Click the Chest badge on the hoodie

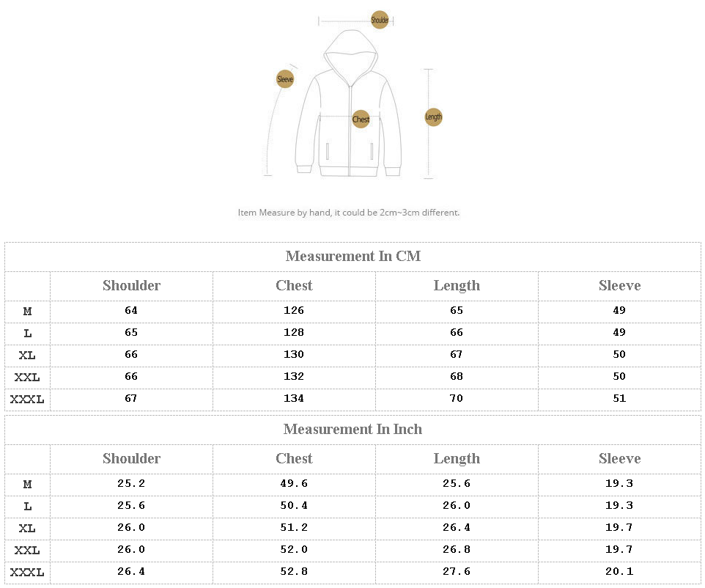coord(361,119)
